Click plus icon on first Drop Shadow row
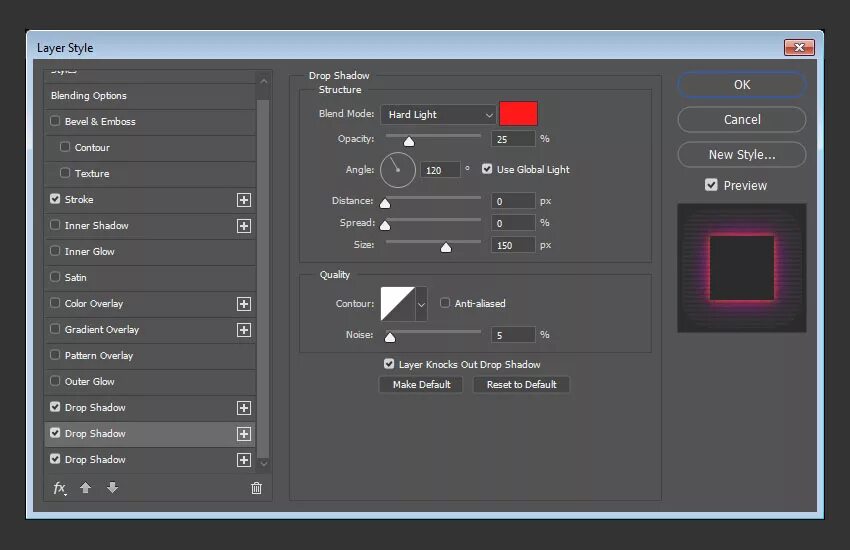Screen dimensions: 850x550 [244, 408]
